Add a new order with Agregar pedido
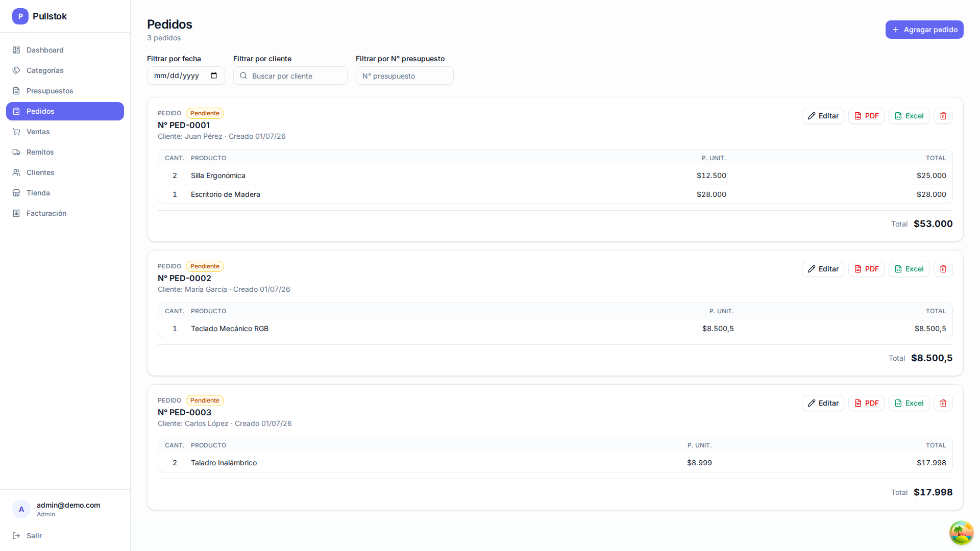 [924, 30]
